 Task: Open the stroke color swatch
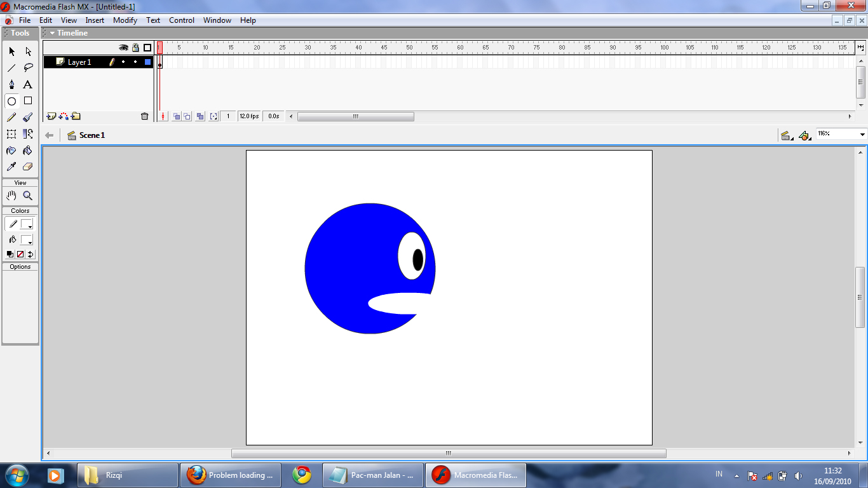tap(27, 224)
